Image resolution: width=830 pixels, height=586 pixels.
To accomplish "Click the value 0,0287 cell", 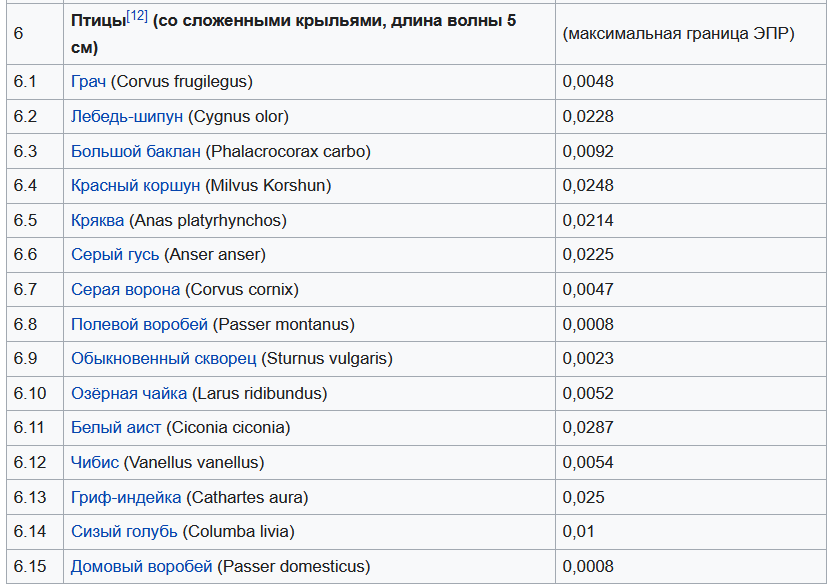I will click(x=588, y=428).
